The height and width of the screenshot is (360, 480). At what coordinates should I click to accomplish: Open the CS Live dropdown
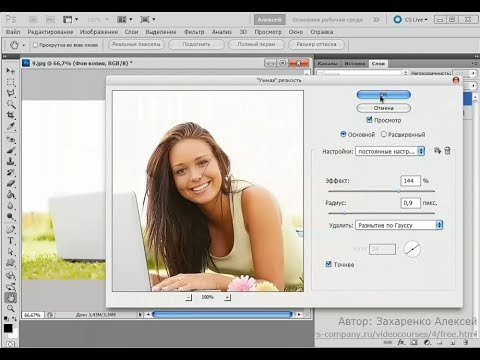coord(411,20)
